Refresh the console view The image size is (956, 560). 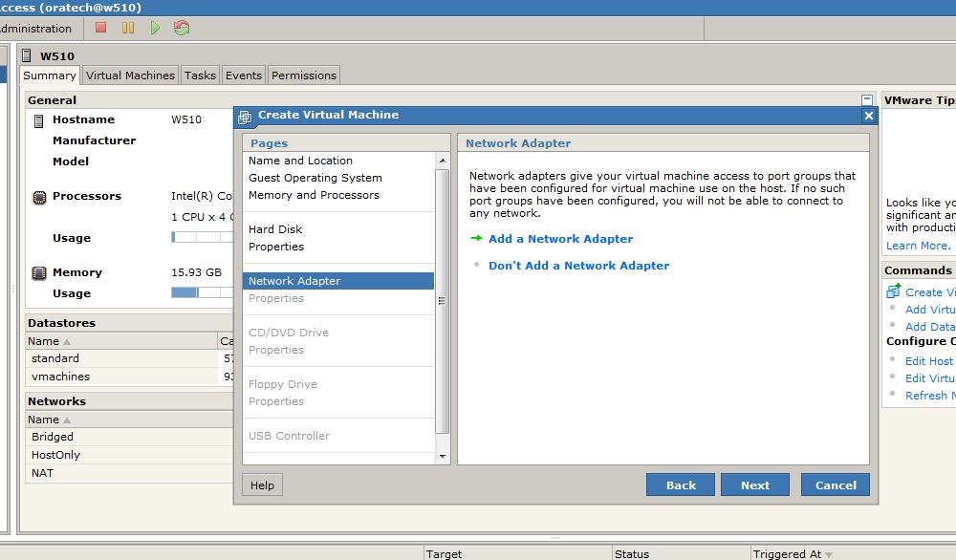pos(183,28)
